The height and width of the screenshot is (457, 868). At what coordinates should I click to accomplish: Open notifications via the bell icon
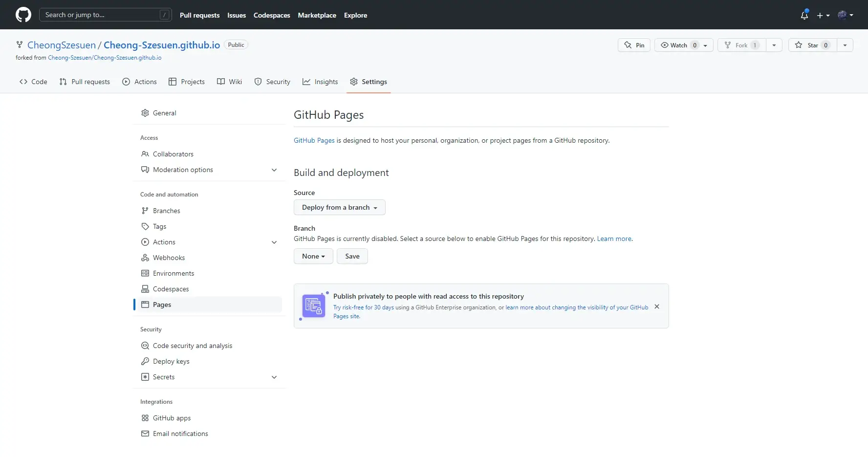pyautogui.click(x=804, y=15)
